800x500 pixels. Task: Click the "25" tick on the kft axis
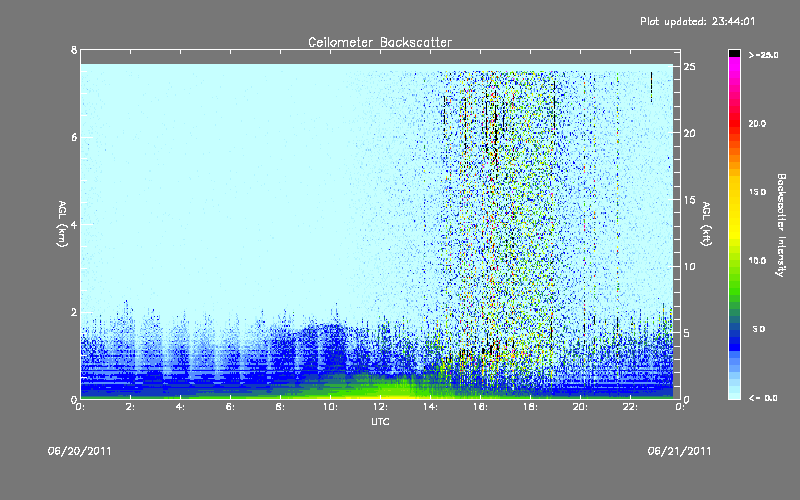(690, 67)
